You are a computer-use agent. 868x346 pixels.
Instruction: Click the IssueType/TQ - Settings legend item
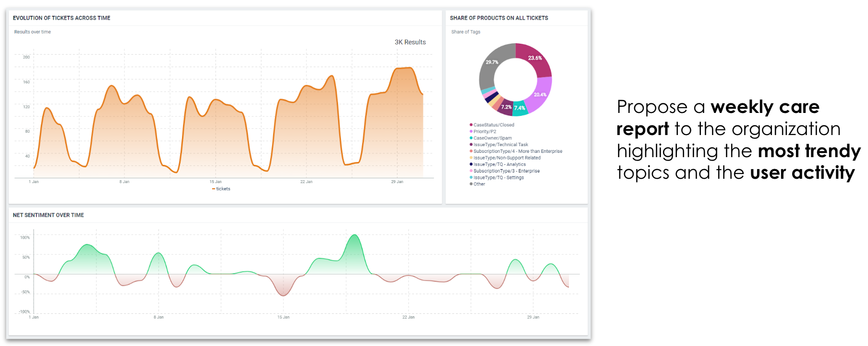498,178
